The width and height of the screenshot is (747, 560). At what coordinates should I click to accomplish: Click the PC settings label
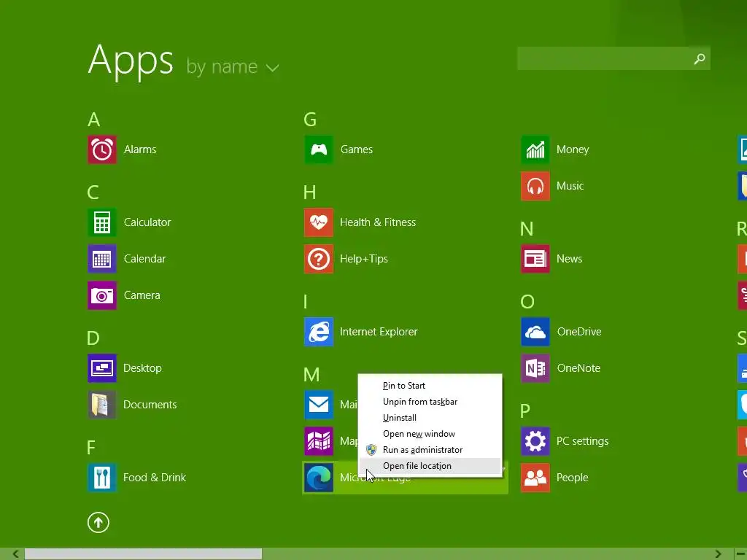583,441
